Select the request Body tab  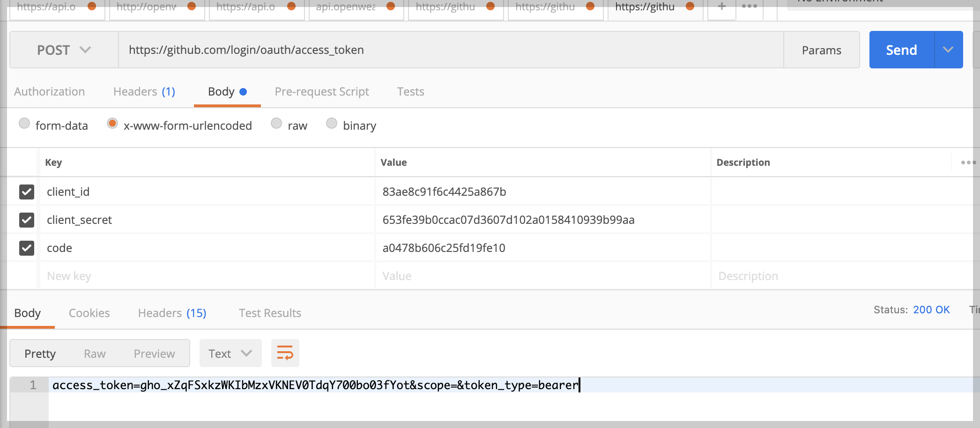coord(227,91)
